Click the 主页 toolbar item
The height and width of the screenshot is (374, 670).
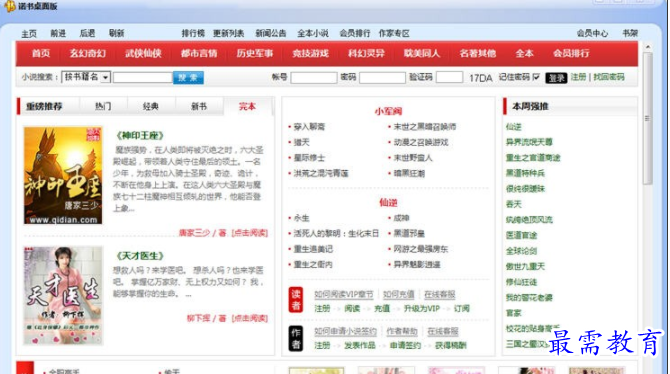point(29,33)
